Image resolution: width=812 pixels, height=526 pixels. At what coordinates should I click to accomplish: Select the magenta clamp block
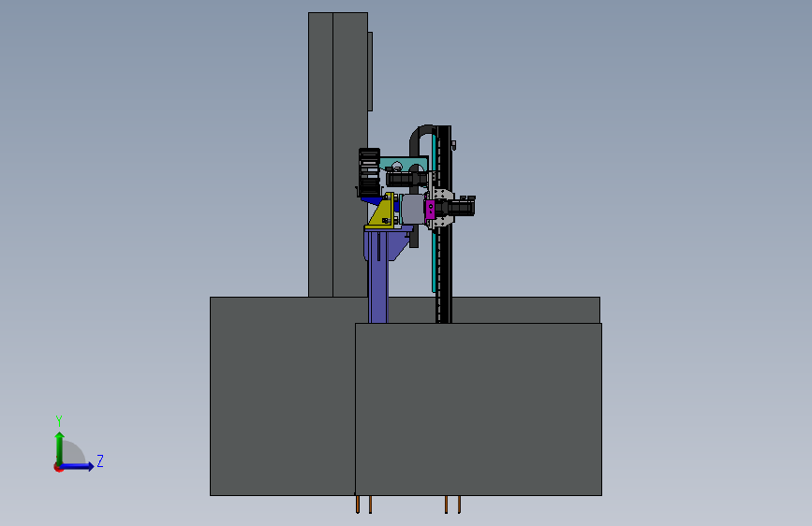click(430, 210)
